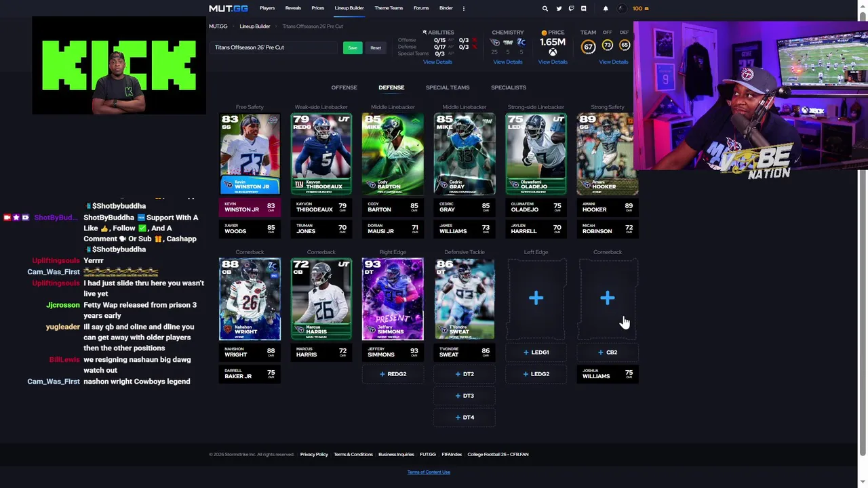
Task: Select backup Joshua Williams 75 row
Action: click(607, 373)
